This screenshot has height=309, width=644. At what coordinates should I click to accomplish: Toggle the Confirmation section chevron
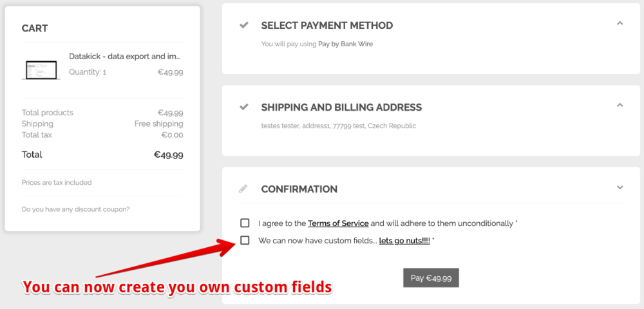(620, 187)
